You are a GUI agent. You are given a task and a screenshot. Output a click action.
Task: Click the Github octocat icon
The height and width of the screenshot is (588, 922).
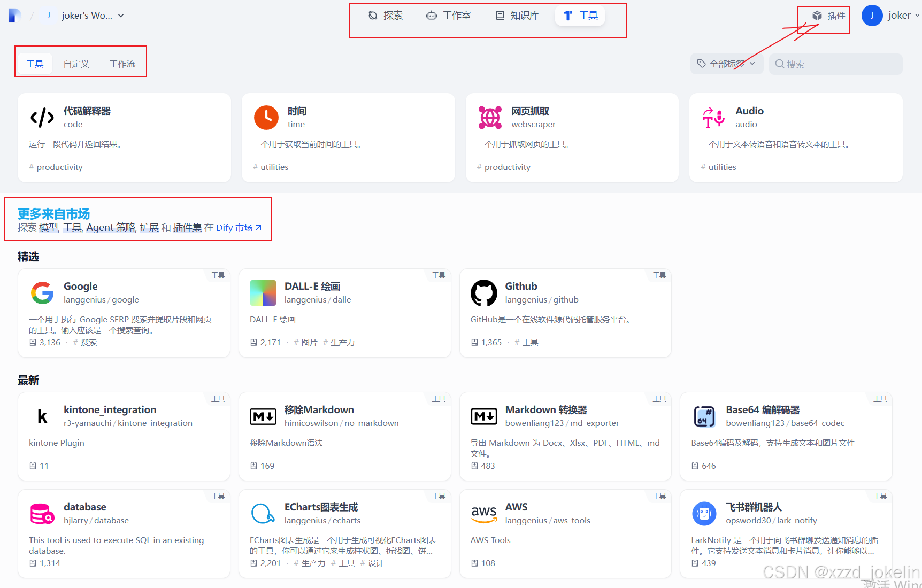[484, 293]
